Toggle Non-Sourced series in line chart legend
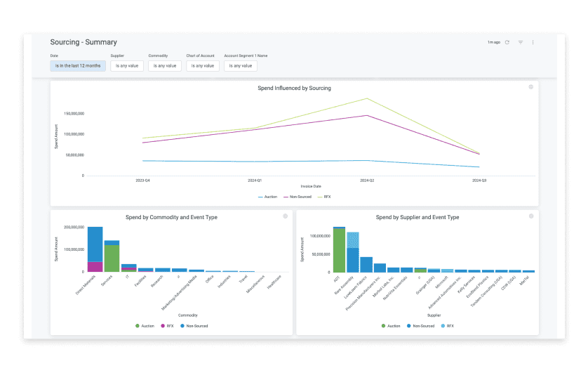 click(298, 197)
